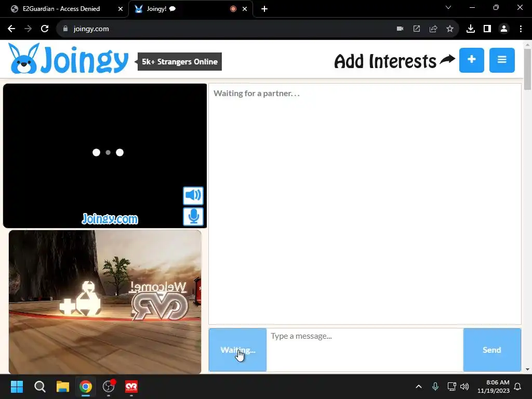Click the camera permission icon in address bar
Viewport: 532px width, 399px height.
400,29
